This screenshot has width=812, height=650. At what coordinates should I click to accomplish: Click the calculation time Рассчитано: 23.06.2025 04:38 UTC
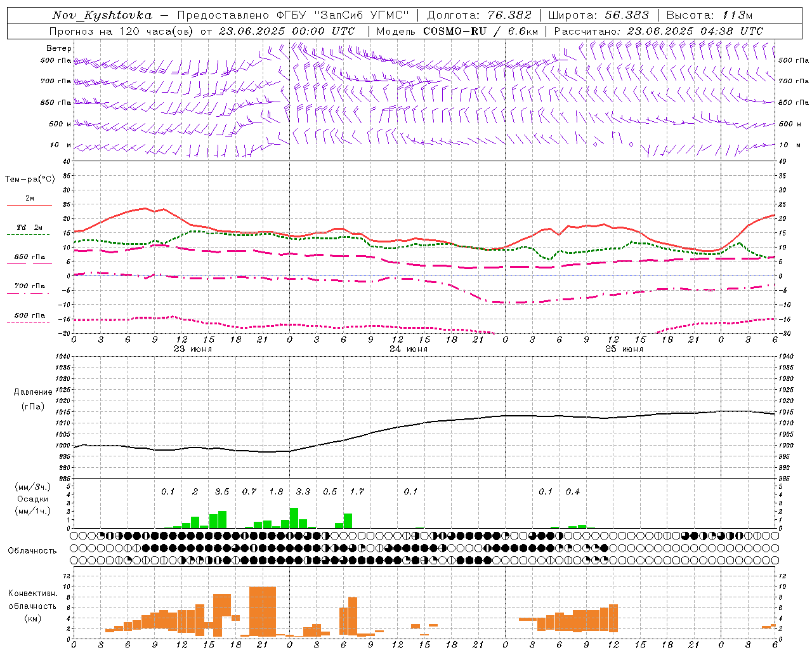tap(658, 31)
